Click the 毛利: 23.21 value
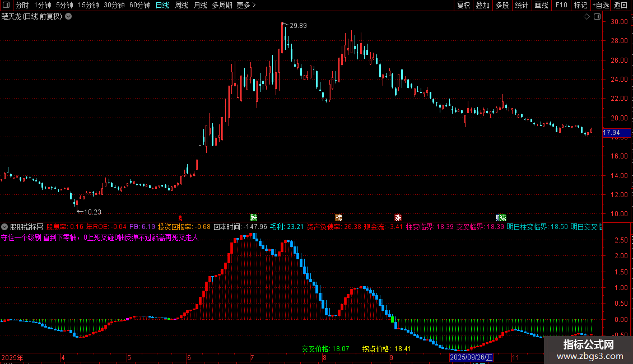This screenshot has width=633, height=364. [287, 227]
